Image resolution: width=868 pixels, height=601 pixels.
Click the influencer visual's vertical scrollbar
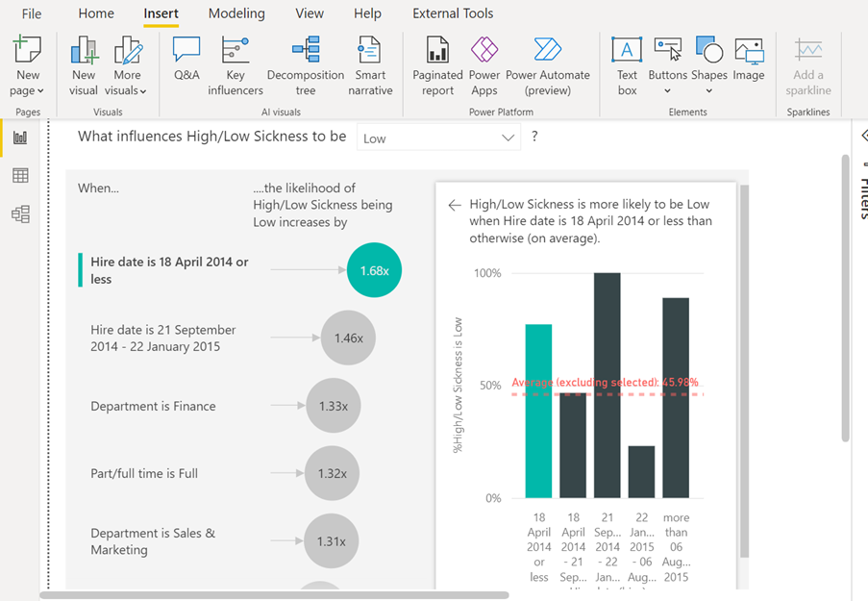[744, 371]
